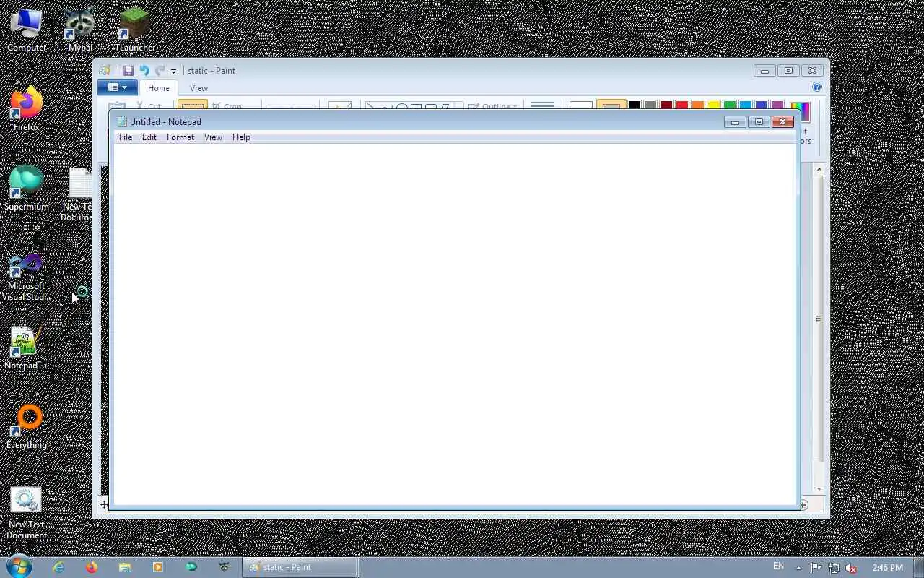The height and width of the screenshot is (578, 924).
Task: Switch to the Home tab in Paint
Action: pyautogui.click(x=159, y=88)
